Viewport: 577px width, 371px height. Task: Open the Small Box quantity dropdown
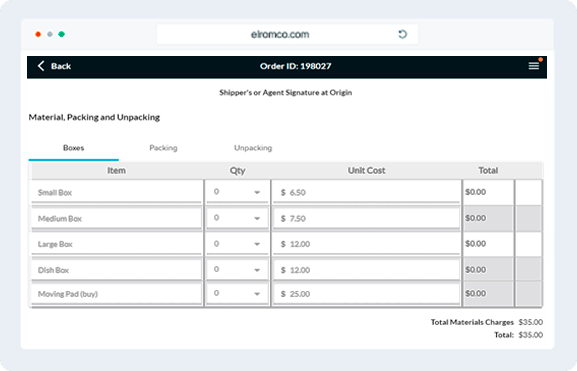click(x=237, y=192)
